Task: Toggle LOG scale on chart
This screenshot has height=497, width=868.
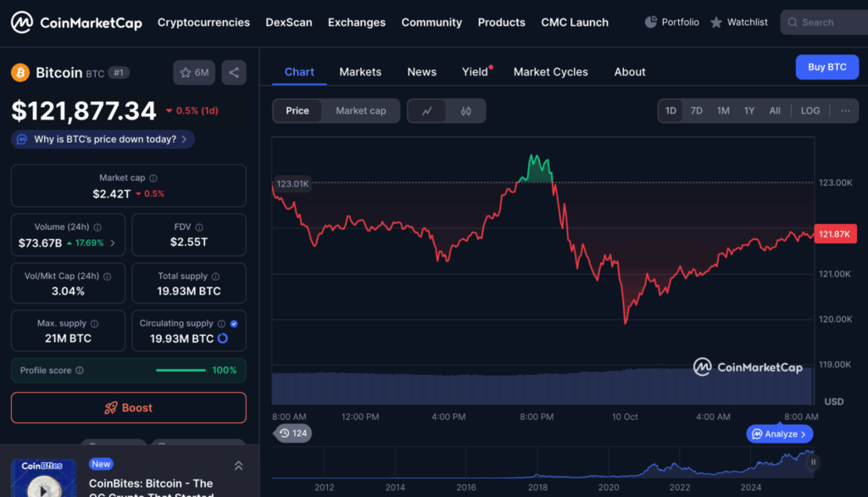Action: click(x=810, y=111)
